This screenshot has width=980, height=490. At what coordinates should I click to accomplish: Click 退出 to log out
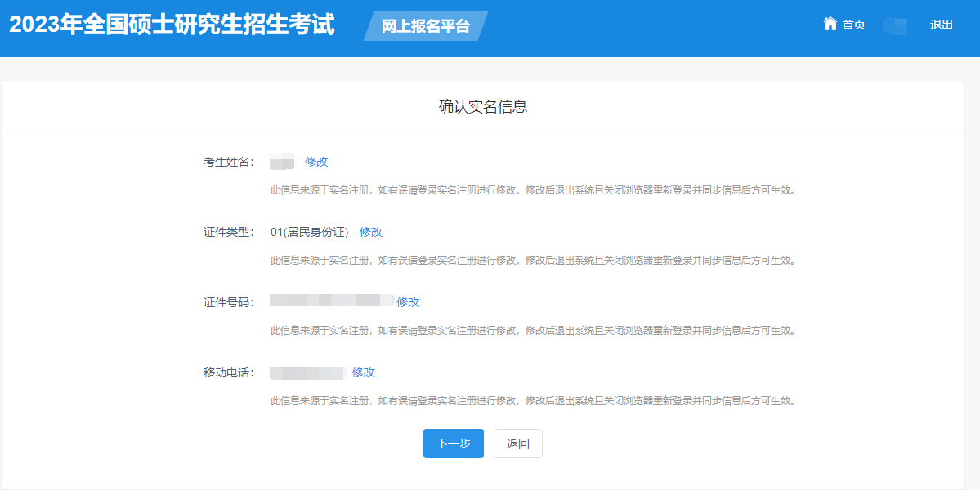pos(941,24)
